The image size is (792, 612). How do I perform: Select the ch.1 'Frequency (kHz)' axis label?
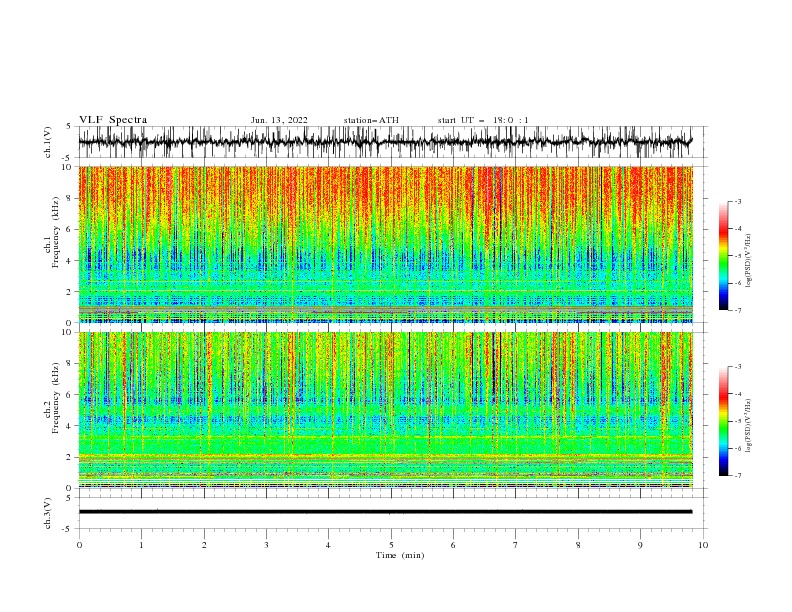click(x=56, y=230)
